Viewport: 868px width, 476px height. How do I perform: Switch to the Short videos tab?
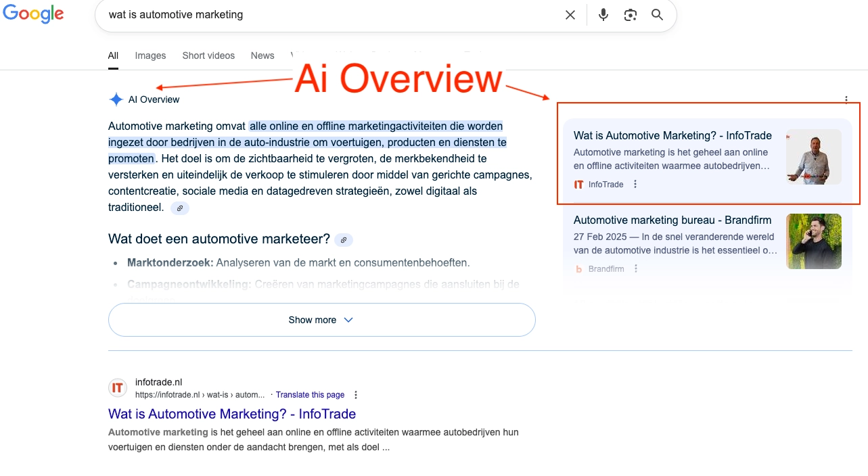[x=208, y=55]
